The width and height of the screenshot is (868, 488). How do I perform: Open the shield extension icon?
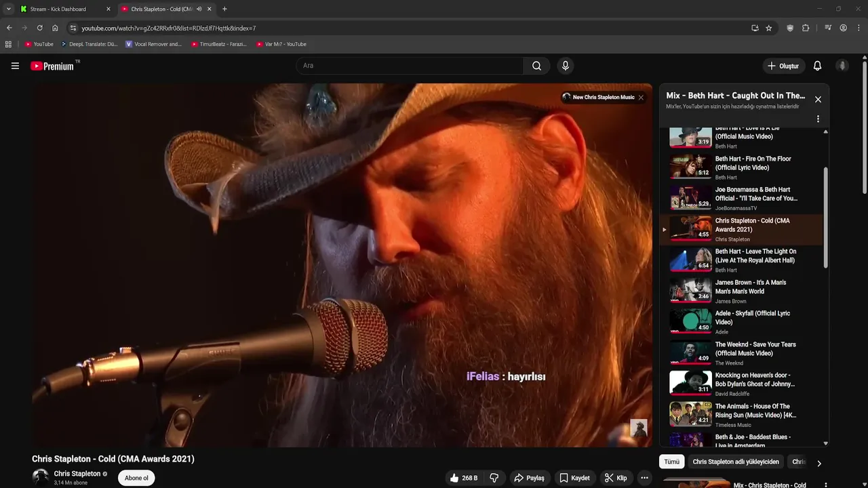tap(790, 28)
